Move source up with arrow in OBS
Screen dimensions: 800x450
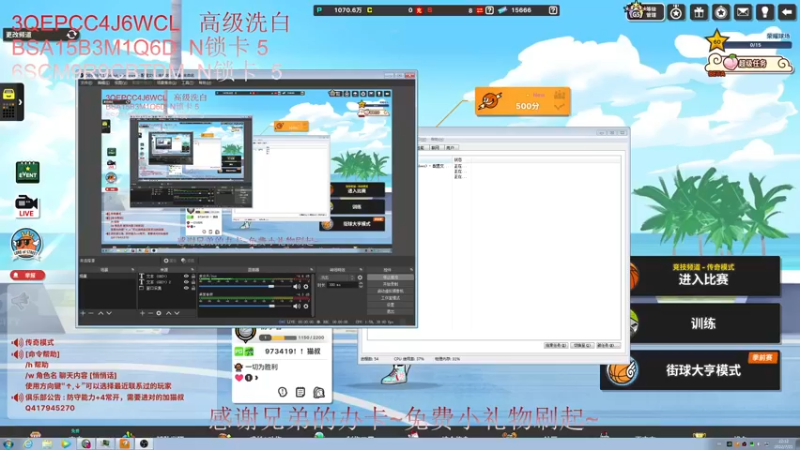pyautogui.click(x=168, y=313)
